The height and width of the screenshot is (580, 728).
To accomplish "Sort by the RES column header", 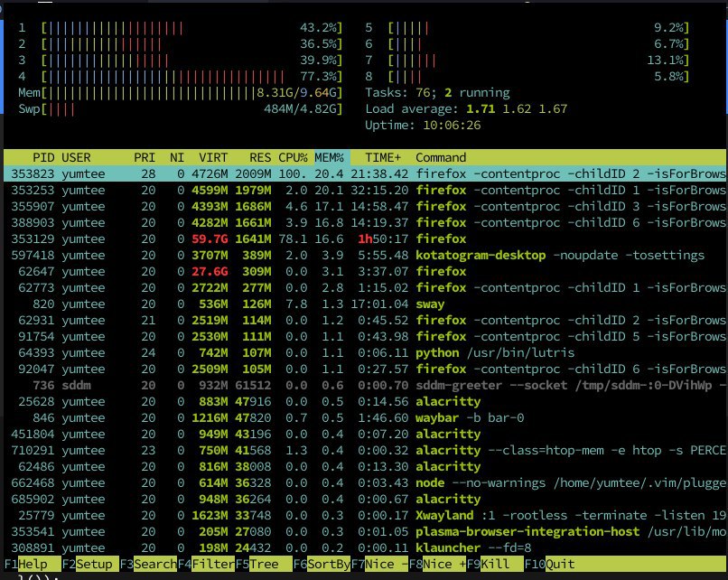I will click(x=260, y=158).
